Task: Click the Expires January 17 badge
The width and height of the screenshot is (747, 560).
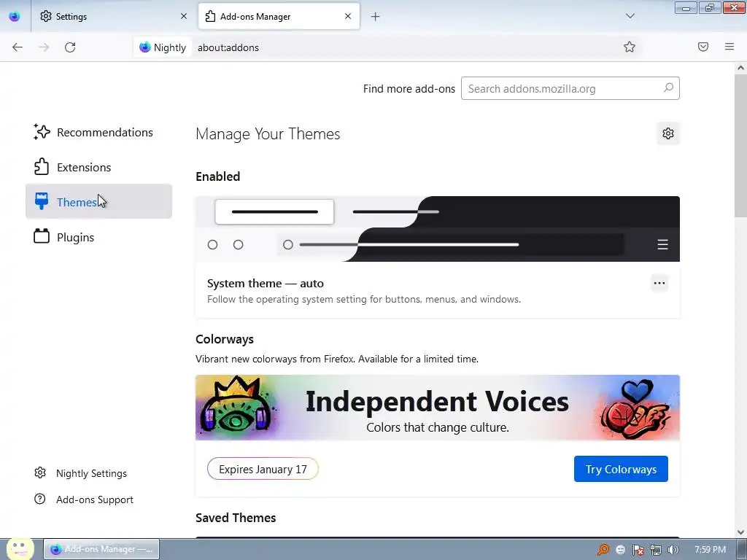Action: 263,469
